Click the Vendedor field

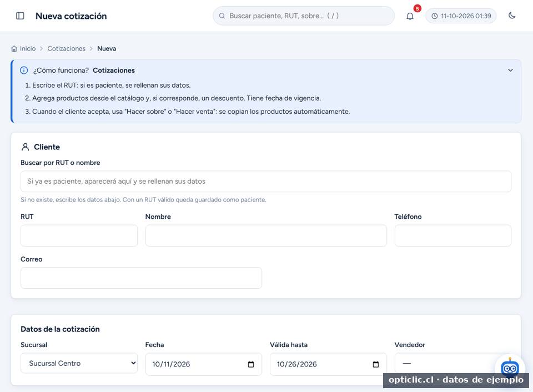[453, 363]
